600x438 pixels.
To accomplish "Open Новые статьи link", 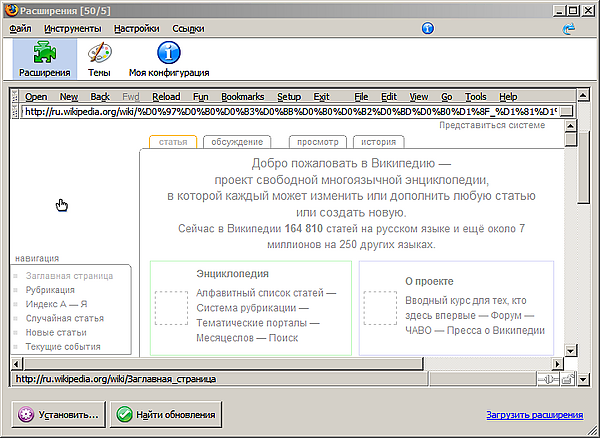I will (x=56, y=332).
